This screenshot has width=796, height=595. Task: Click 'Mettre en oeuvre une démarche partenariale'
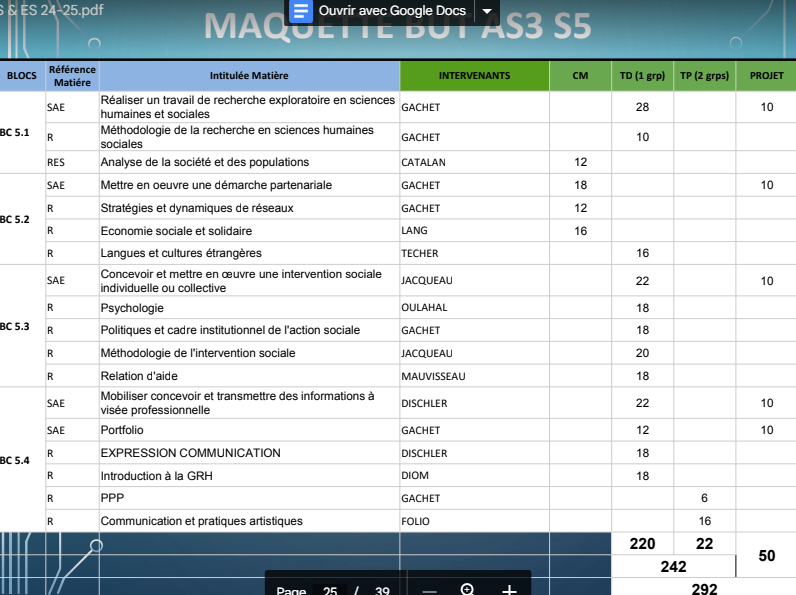(x=216, y=185)
